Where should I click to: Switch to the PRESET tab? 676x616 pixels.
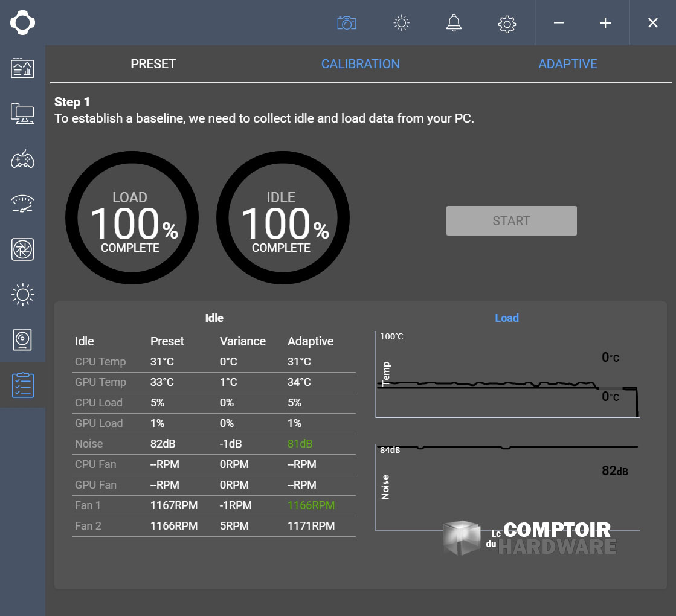point(153,63)
